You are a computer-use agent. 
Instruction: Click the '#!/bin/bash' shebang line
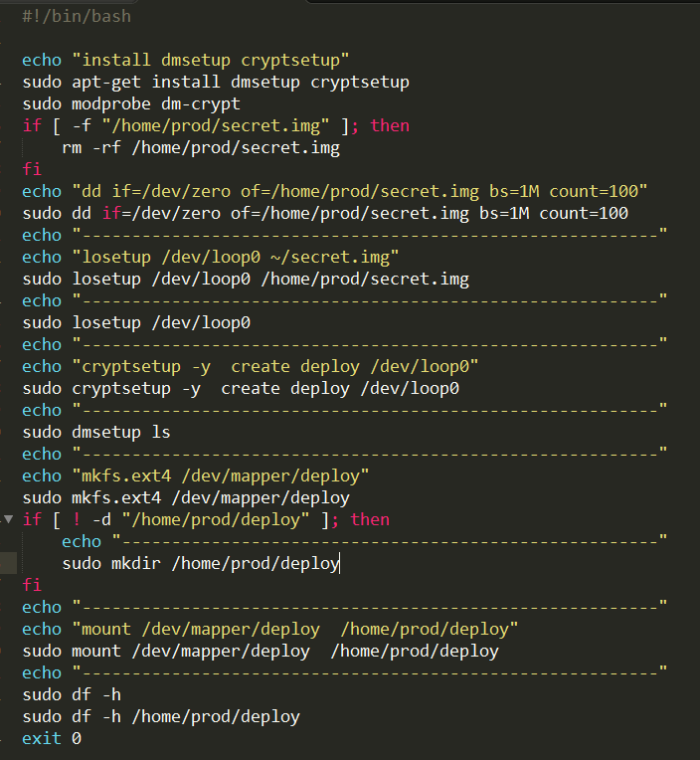77,17
